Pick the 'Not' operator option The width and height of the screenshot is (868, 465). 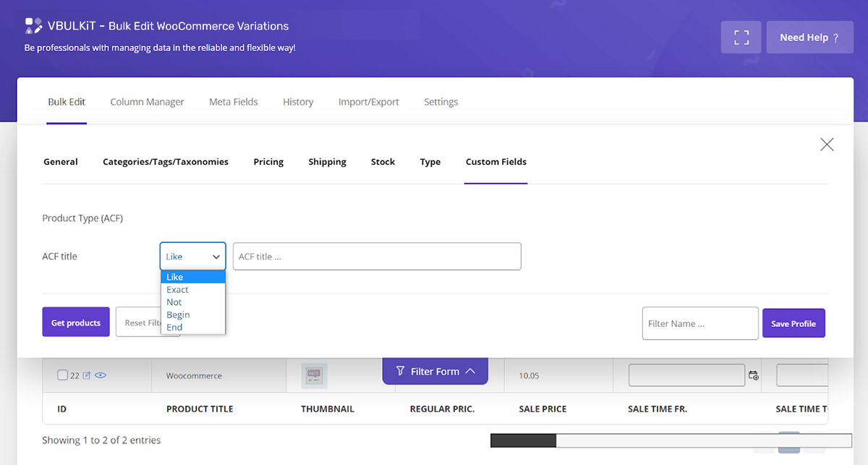(x=174, y=302)
